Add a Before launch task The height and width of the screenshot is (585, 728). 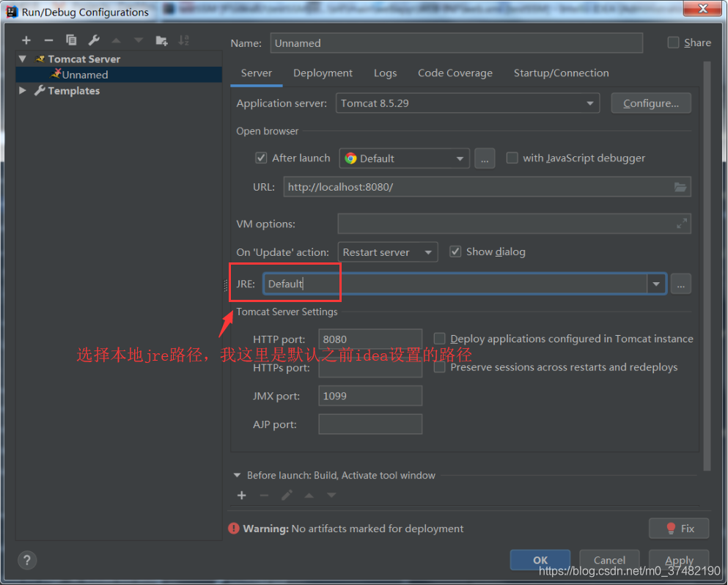pyautogui.click(x=241, y=496)
